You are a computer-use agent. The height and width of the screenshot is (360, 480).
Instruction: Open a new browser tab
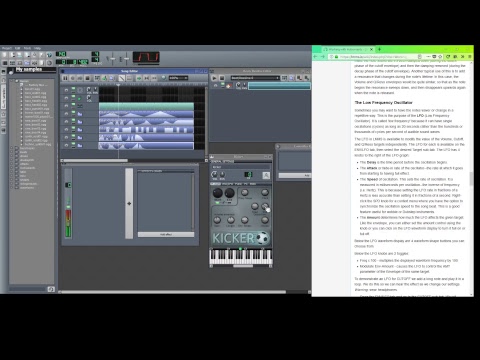[379, 49]
